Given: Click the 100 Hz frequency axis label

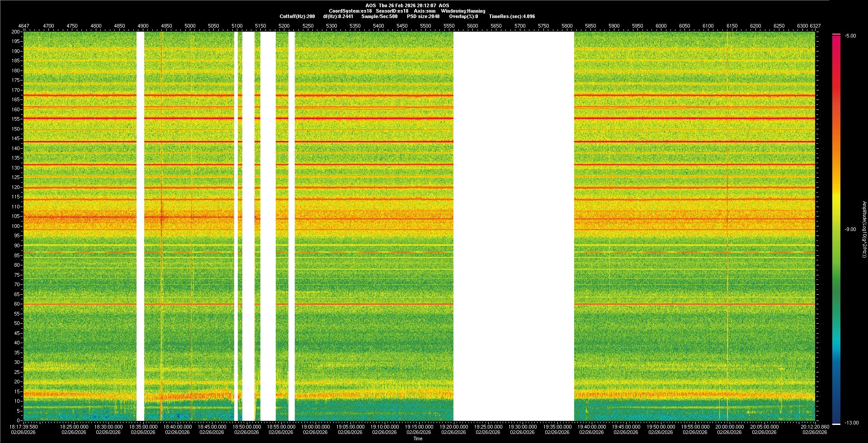Looking at the screenshot, I should click(15, 226).
